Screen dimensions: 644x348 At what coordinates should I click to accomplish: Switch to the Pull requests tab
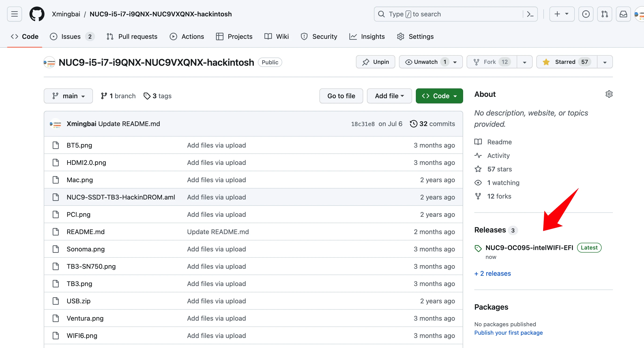[132, 36]
